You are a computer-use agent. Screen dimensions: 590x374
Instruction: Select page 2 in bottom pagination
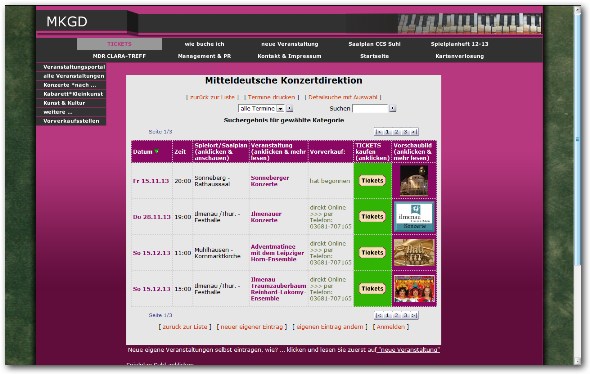396,315
